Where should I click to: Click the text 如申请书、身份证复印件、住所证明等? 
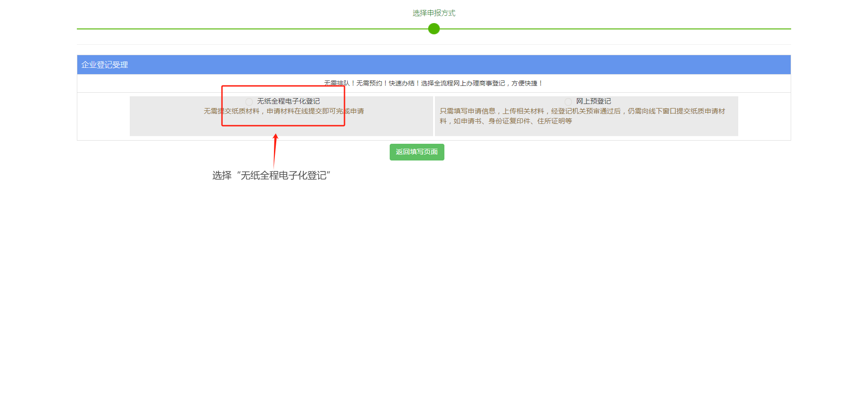[x=513, y=121]
